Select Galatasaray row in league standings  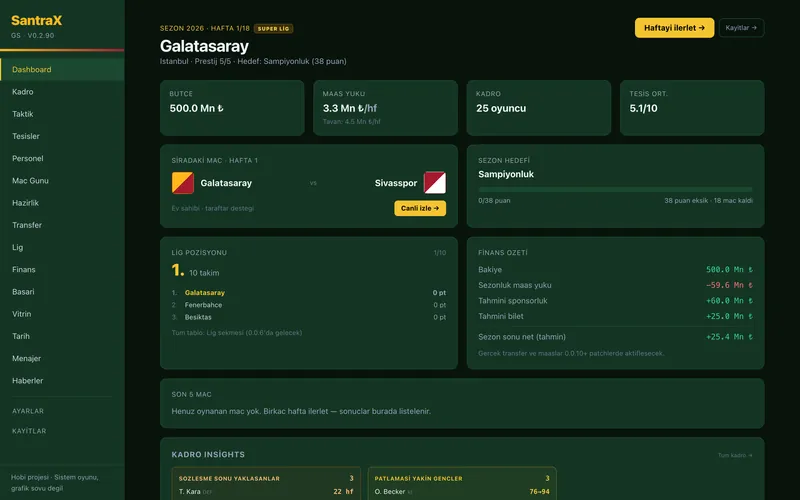309,292
